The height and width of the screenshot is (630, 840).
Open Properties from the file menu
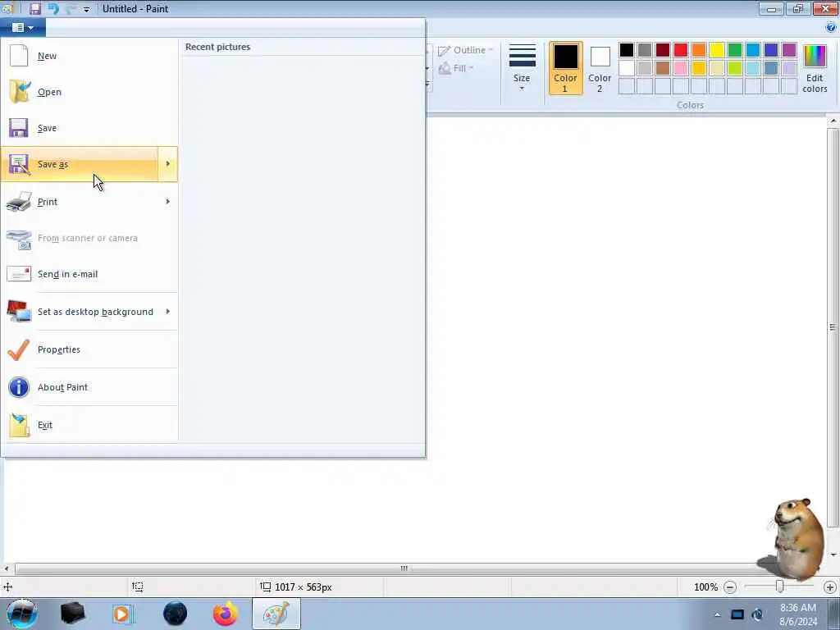tap(89, 349)
